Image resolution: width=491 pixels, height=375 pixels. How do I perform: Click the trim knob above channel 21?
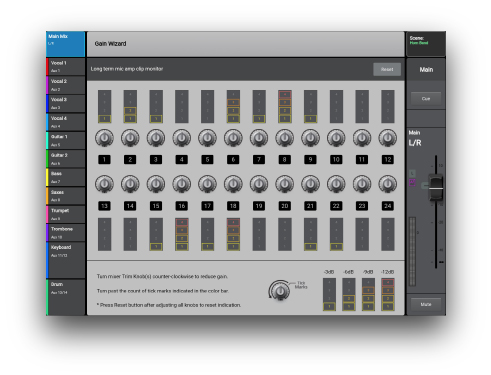point(310,184)
